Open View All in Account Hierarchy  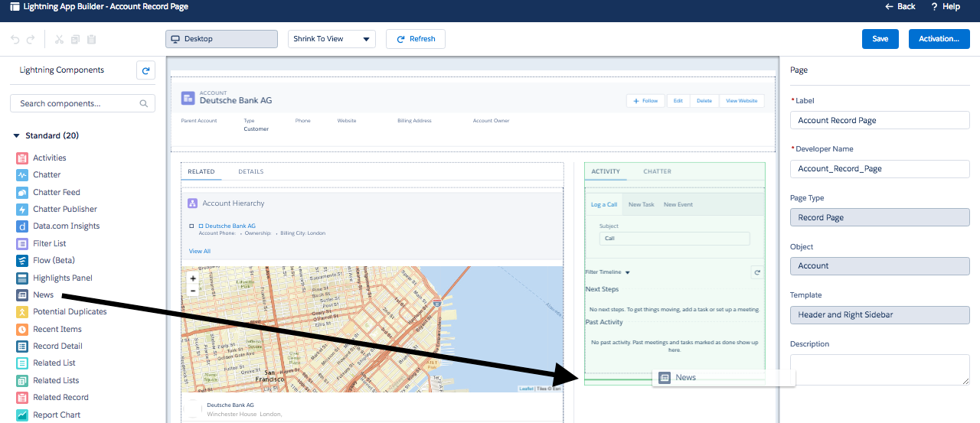pos(200,251)
